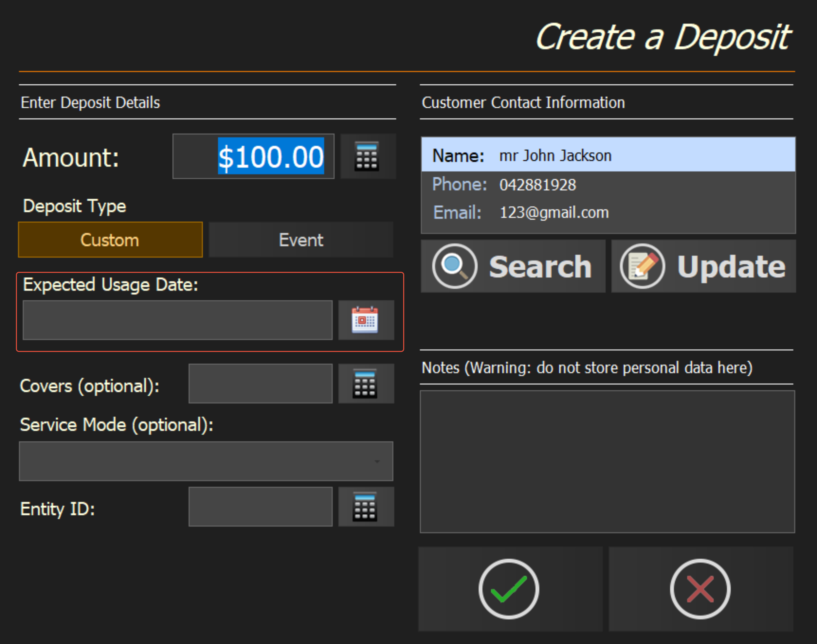Open the keypad next to Amount

point(367,156)
